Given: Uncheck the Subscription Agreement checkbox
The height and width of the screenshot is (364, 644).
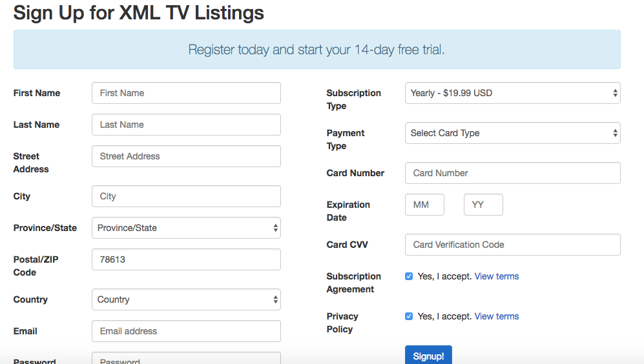Looking at the screenshot, I should 409,276.
